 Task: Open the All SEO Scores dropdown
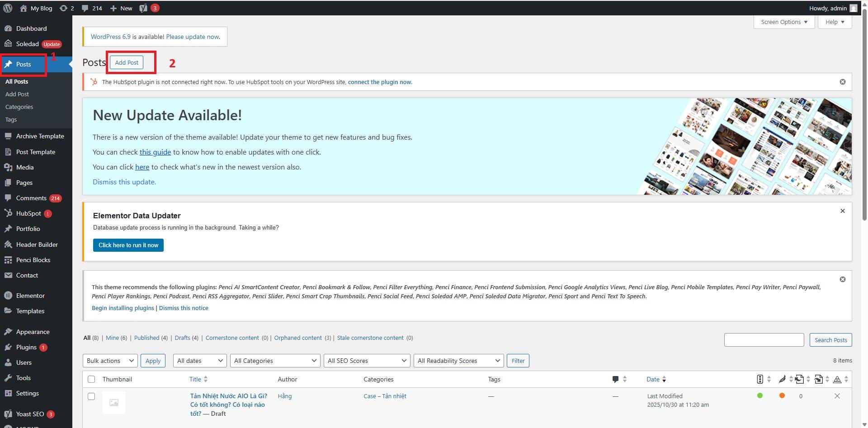(366, 361)
